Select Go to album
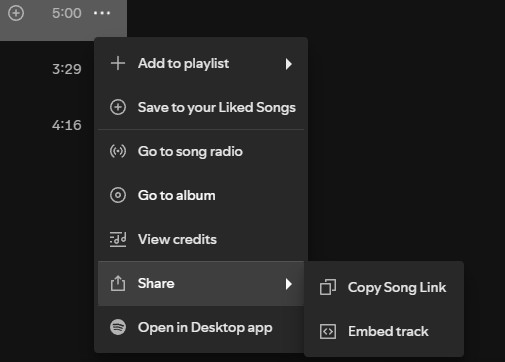The width and height of the screenshot is (505, 362). [201, 195]
